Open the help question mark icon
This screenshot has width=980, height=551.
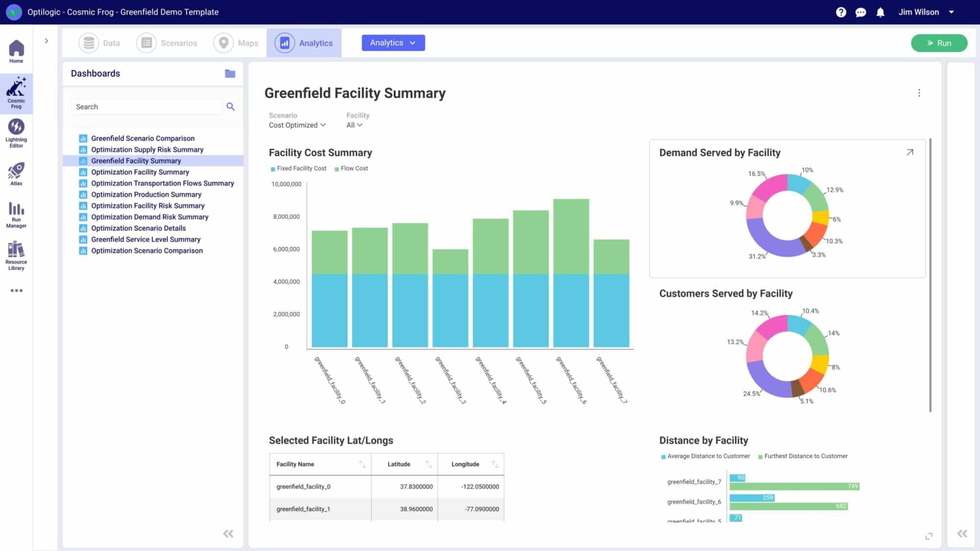point(841,12)
